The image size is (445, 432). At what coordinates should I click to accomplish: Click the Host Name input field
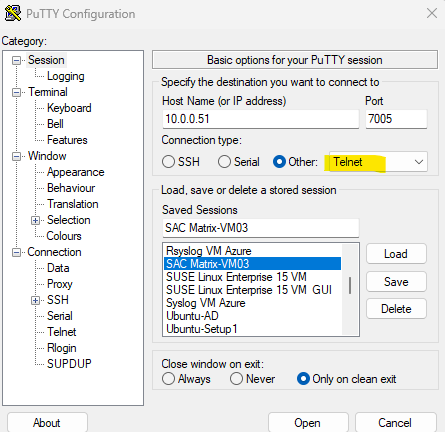point(261,119)
